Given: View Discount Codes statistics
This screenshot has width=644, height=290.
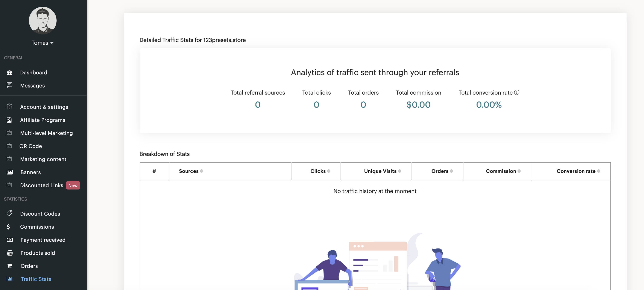Looking at the screenshot, I should (40, 214).
